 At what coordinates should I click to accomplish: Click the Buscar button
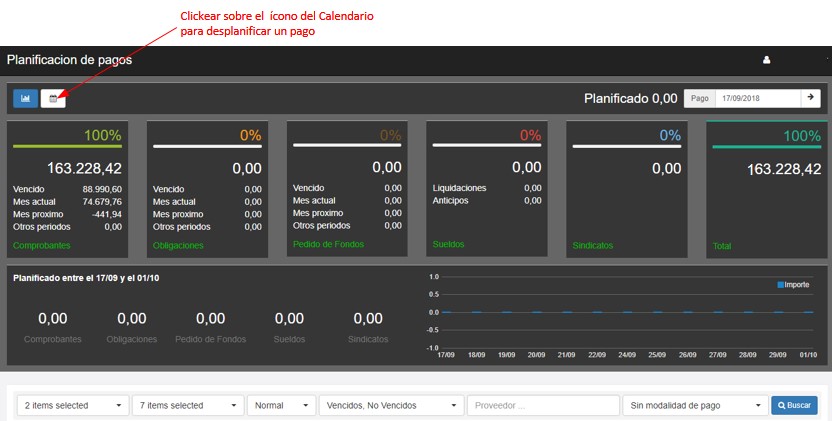point(794,405)
